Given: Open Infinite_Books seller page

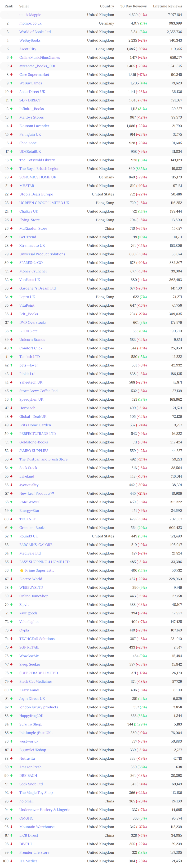Looking at the screenshot, I should click(x=31, y=109).
